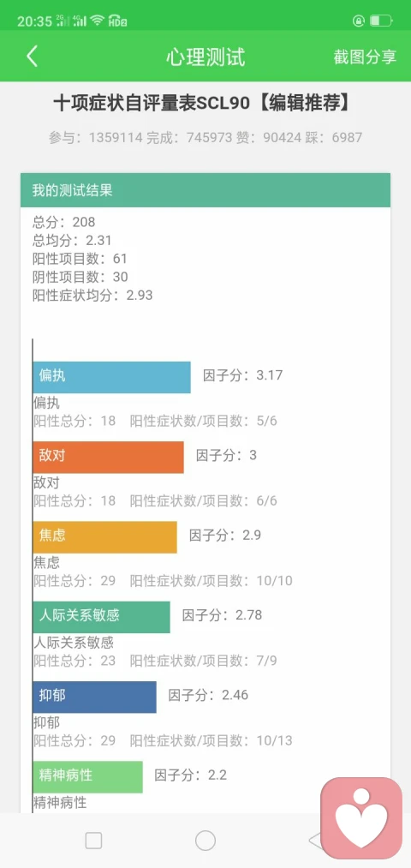Tap the Android home circle button
The image size is (411, 868).
pyautogui.click(x=205, y=841)
